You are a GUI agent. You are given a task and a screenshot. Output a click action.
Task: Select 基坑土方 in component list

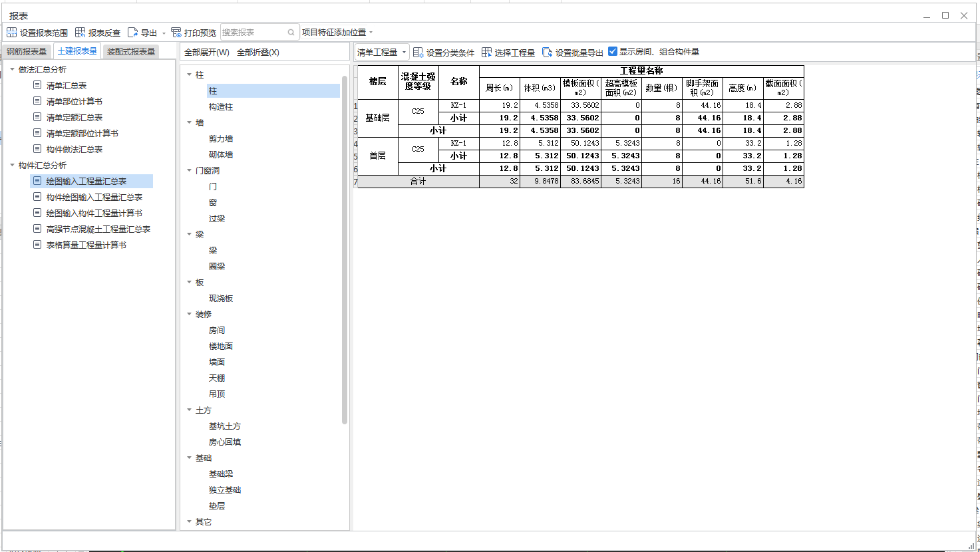click(x=225, y=426)
